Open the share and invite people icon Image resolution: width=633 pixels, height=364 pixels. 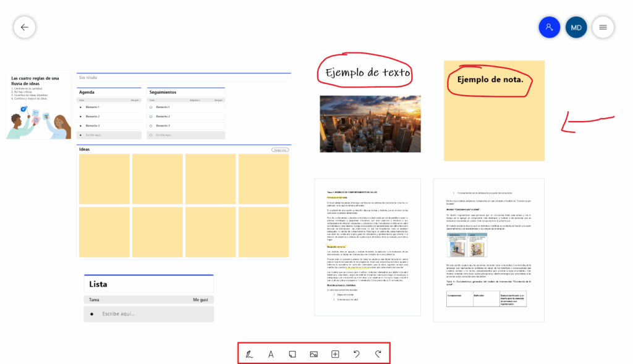[549, 27]
